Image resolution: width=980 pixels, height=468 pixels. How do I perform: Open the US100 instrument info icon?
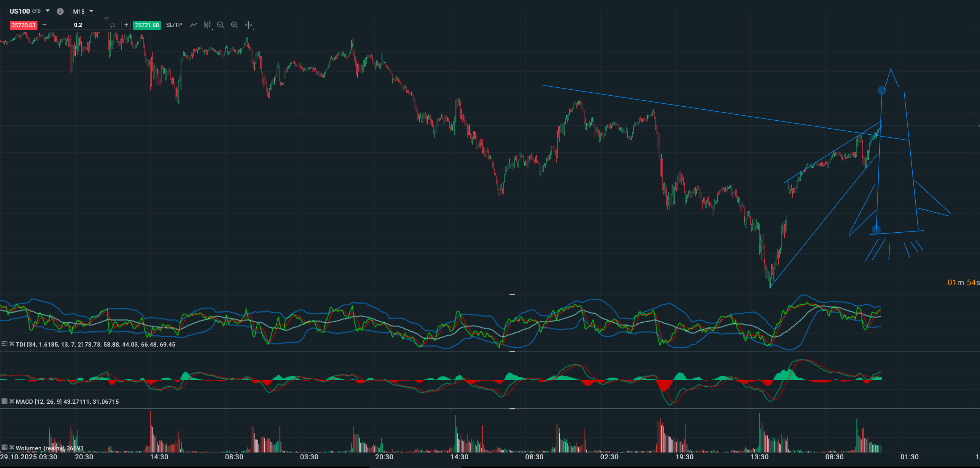[60, 11]
